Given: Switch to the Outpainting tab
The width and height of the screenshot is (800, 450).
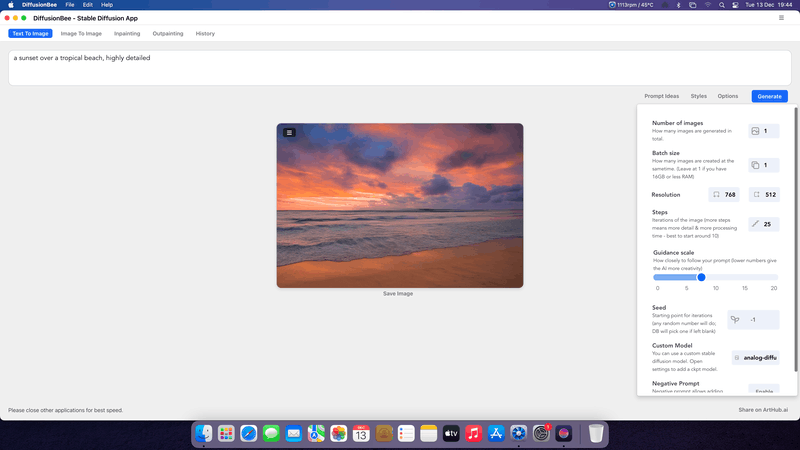Looking at the screenshot, I should tap(168, 34).
